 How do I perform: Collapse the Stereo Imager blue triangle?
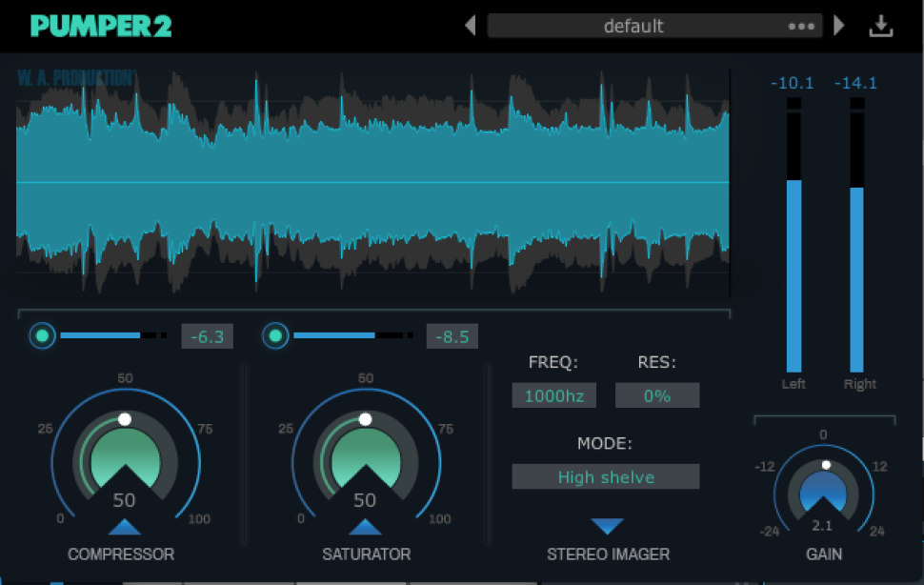(607, 526)
